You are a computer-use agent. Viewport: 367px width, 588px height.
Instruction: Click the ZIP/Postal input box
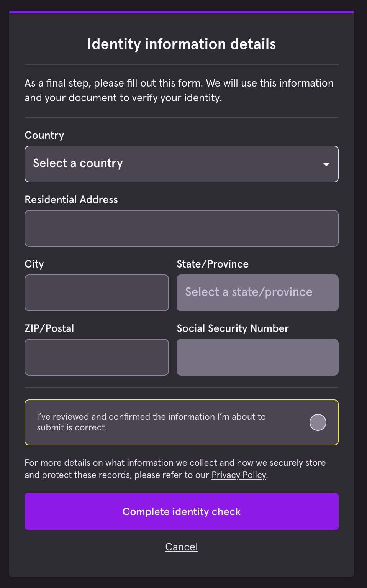click(x=97, y=357)
